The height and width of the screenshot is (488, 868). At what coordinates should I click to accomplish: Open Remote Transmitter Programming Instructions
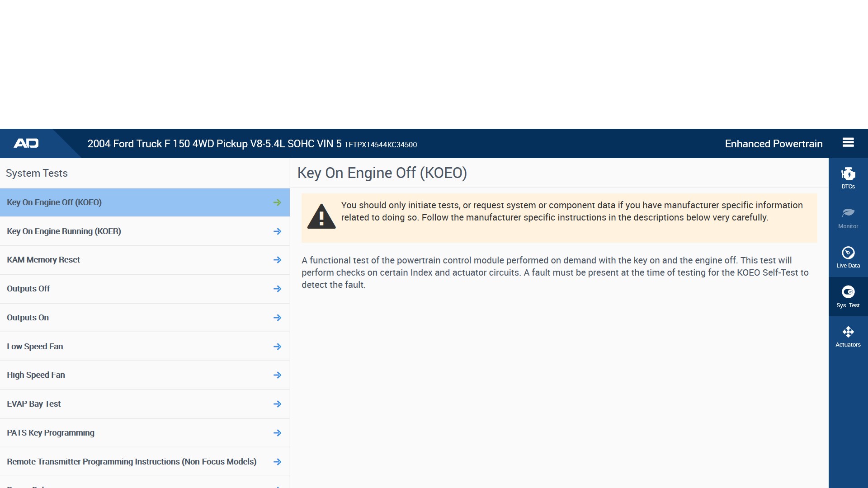click(x=131, y=461)
